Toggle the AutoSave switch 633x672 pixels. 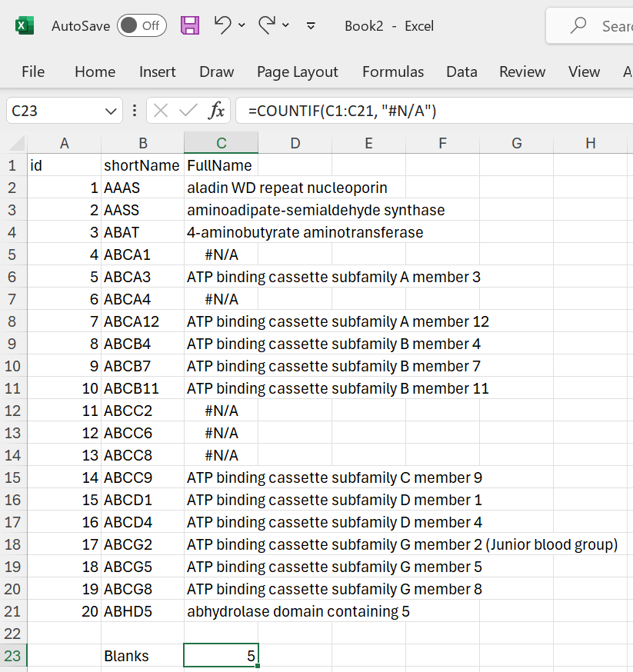coord(142,26)
